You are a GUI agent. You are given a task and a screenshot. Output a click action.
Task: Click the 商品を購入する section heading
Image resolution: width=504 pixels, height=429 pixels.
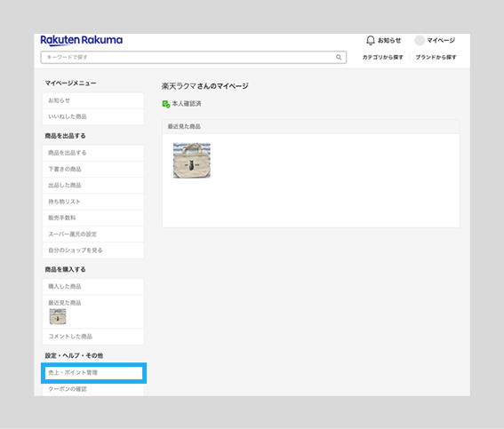click(65, 269)
